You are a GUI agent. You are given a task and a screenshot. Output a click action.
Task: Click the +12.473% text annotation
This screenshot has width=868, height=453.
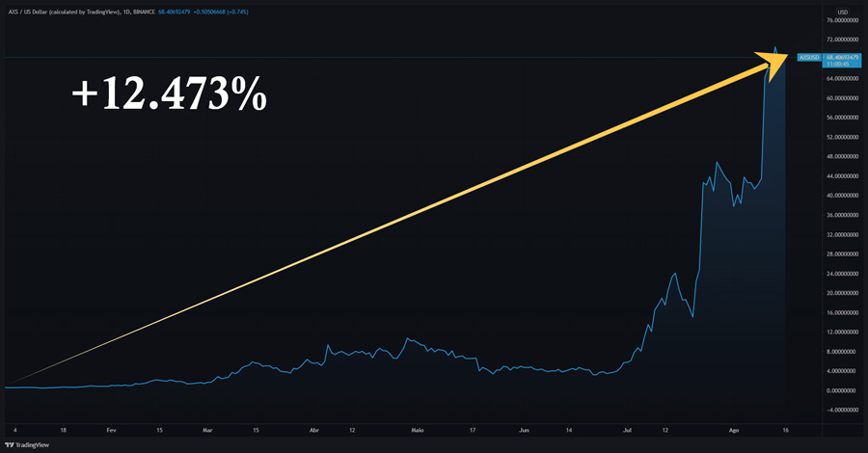(169, 94)
